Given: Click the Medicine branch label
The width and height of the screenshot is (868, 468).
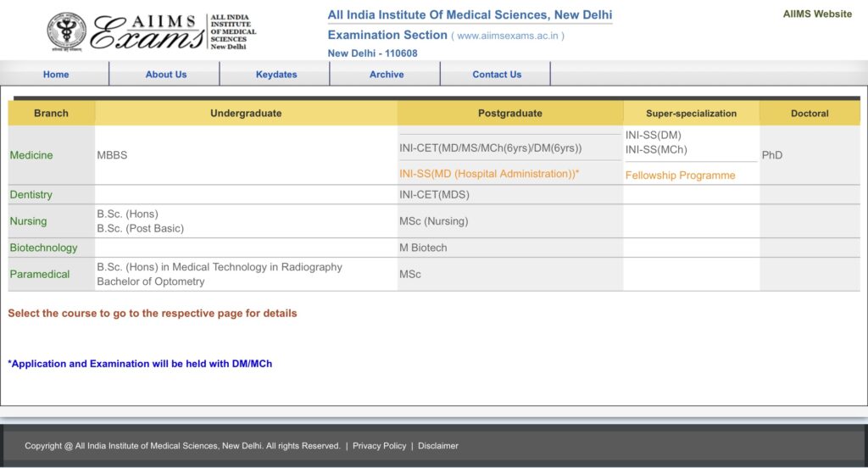Looking at the screenshot, I should [31, 155].
